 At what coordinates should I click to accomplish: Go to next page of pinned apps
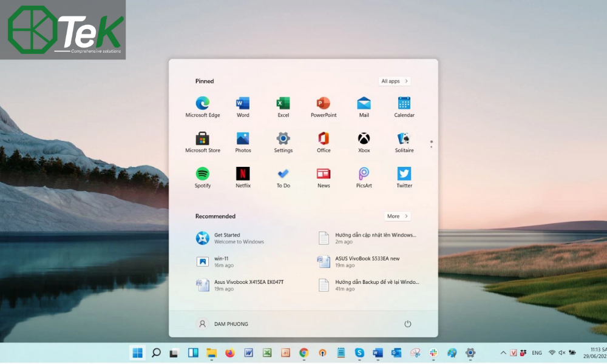431,147
